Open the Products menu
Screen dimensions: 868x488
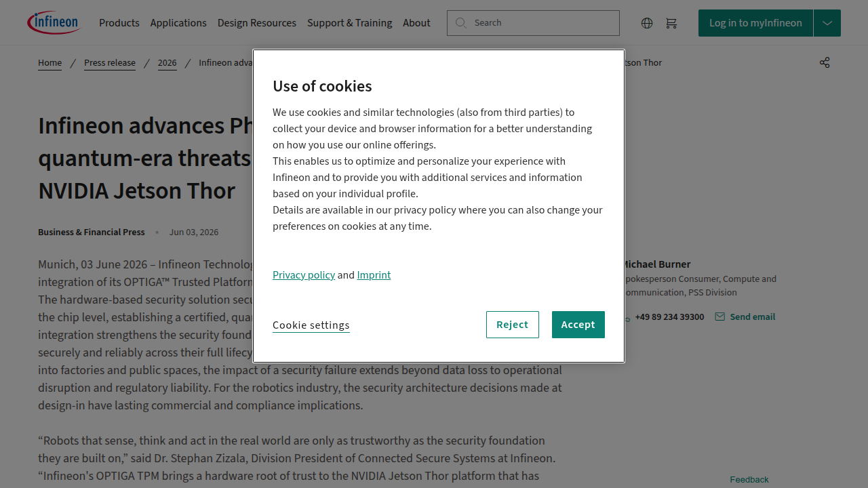(x=119, y=23)
